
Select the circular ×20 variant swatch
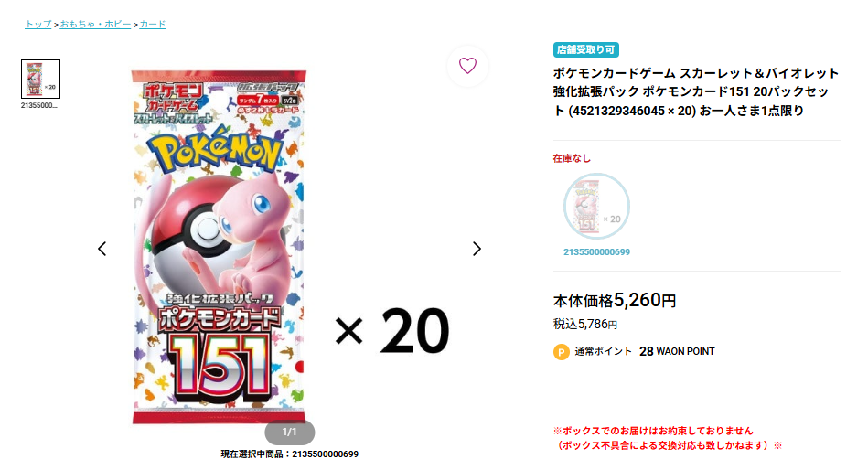[596, 206]
